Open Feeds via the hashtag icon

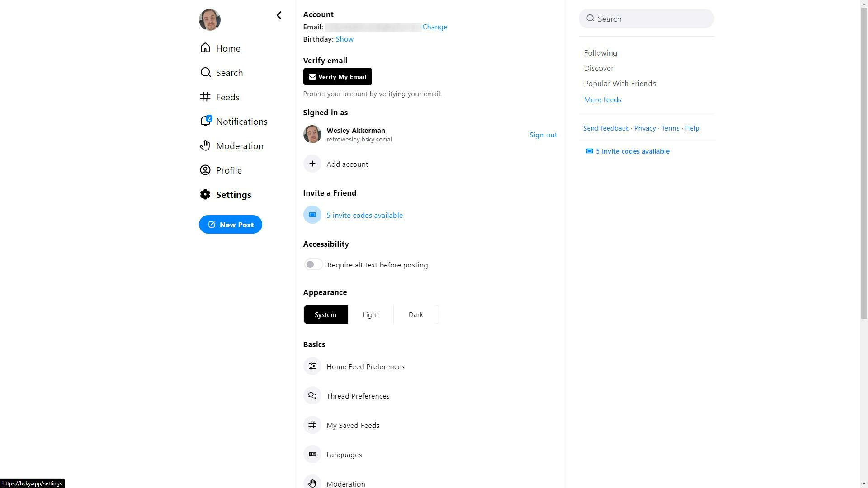point(205,97)
